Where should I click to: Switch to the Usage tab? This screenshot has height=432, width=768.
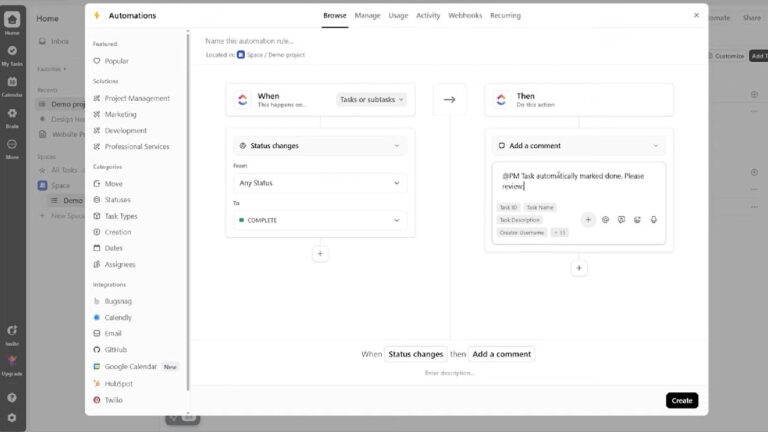pyautogui.click(x=398, y=16)
